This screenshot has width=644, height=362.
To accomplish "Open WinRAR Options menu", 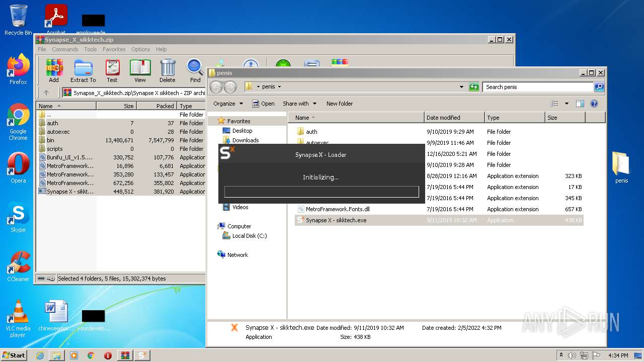I will point(141,49).
